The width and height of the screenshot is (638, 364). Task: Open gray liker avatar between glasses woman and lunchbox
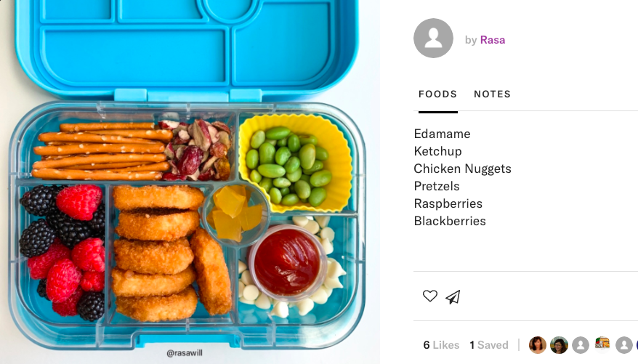[581, 345]
